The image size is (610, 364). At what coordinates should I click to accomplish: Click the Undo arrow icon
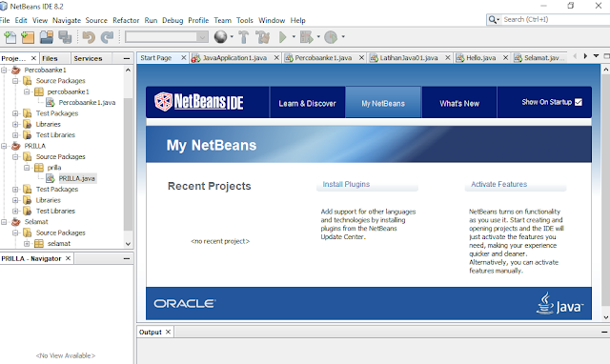tap(89, 37)
